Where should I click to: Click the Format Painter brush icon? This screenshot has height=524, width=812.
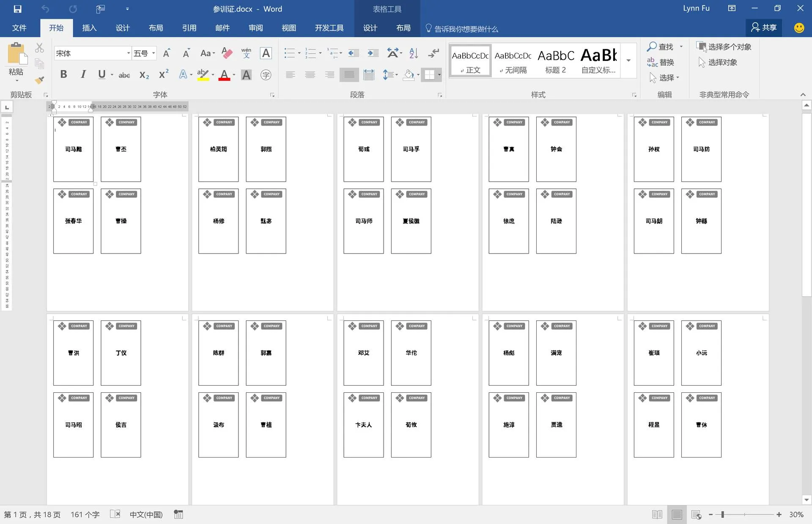click(39, 80)
